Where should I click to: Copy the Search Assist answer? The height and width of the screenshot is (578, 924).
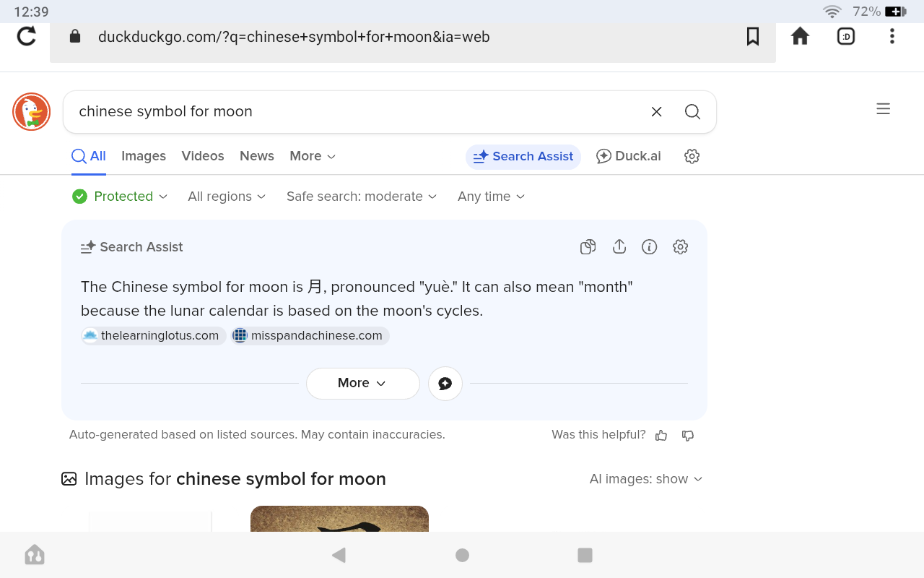coord(588,247)
